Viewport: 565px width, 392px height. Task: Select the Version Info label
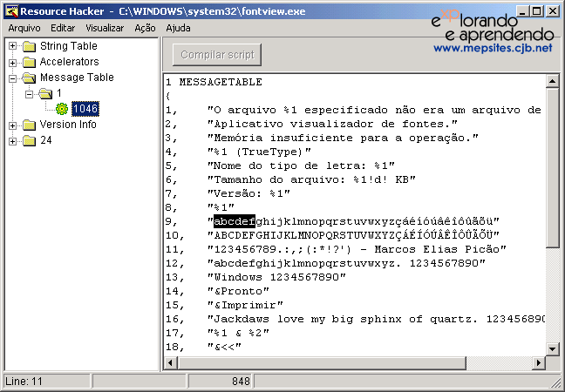point(68,125)
